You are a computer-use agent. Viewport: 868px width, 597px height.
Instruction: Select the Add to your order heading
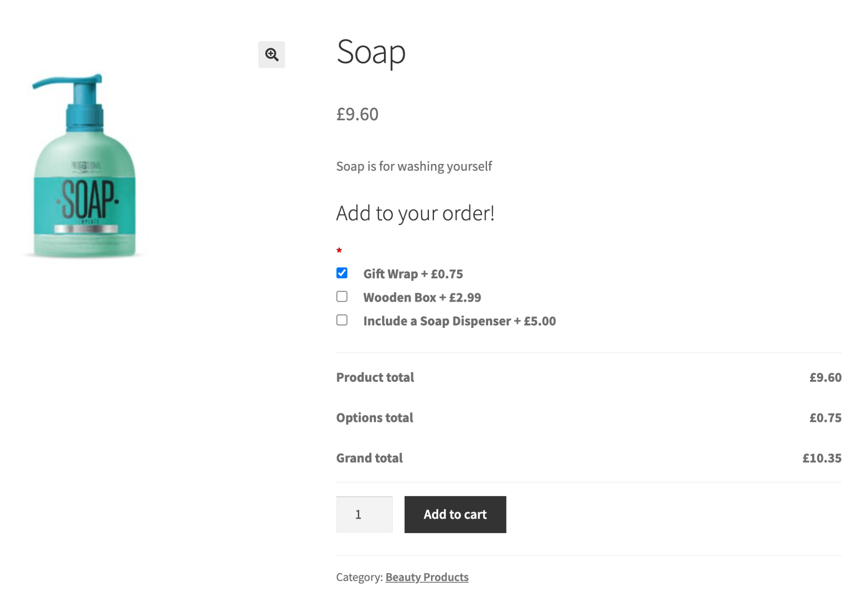pos(415,213)
